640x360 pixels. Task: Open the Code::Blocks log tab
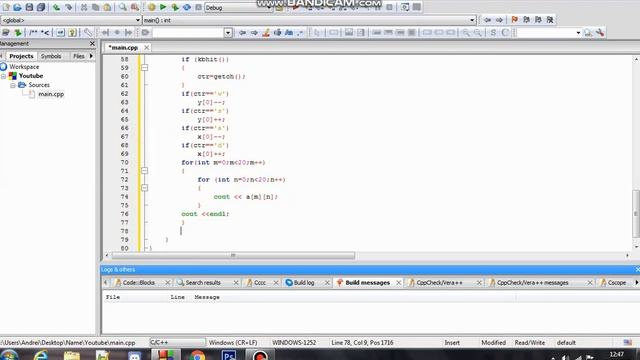click(x=139, y=282)
